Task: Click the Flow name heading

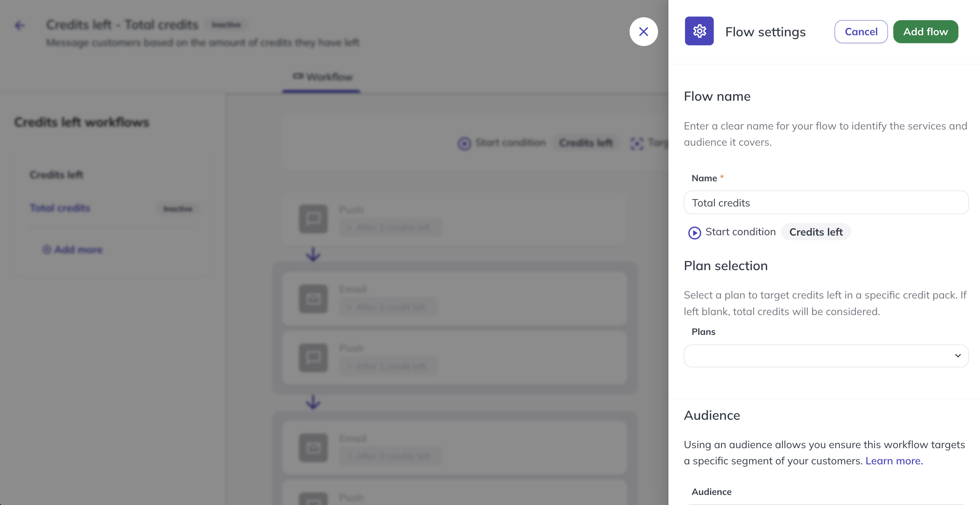Action: [x=717, y=97]
